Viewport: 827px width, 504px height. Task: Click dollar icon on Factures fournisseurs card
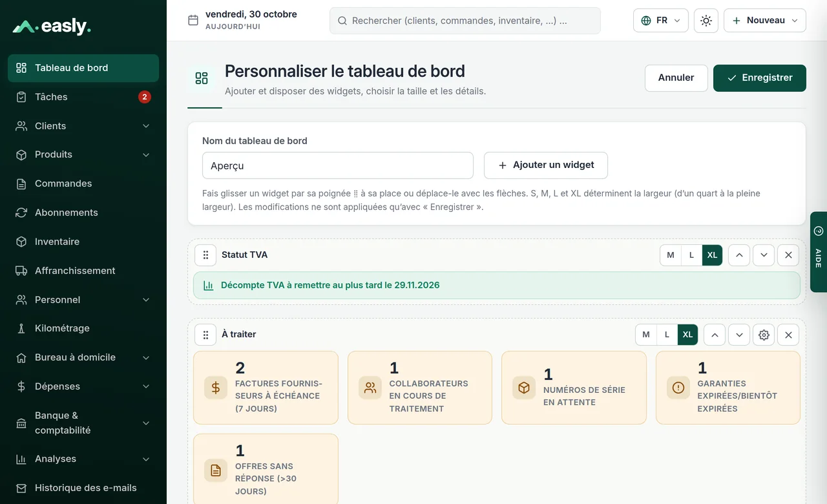pyautogui.click(x=216, y=388)
